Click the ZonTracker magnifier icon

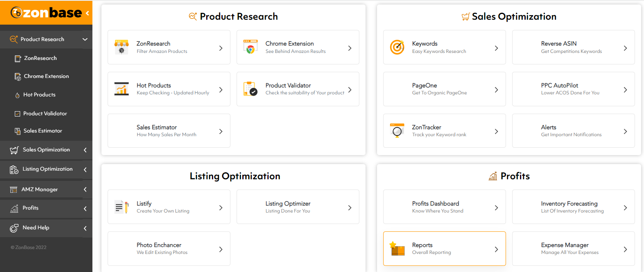397,130
